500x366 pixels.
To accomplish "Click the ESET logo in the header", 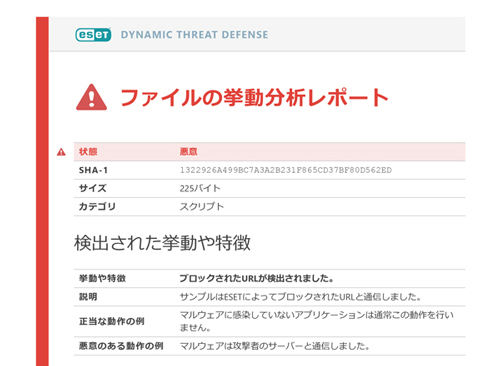I will coord(93,35).
